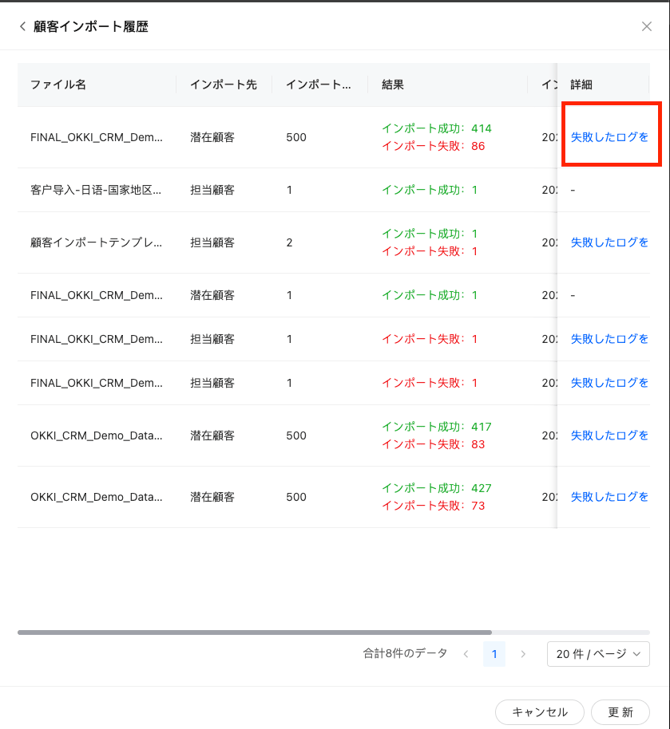Select page 1 in pagination
Viewport: 670px width, 729px height.
click(494, 654)
